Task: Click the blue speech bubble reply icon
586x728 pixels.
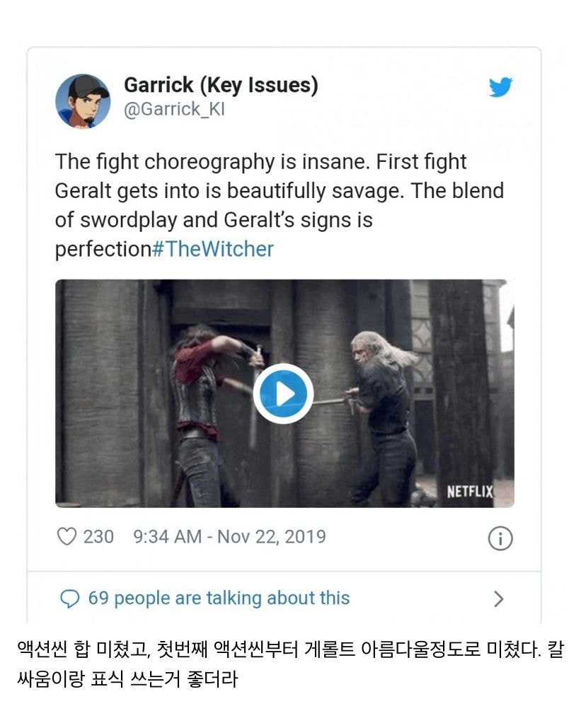Action: 69,599
